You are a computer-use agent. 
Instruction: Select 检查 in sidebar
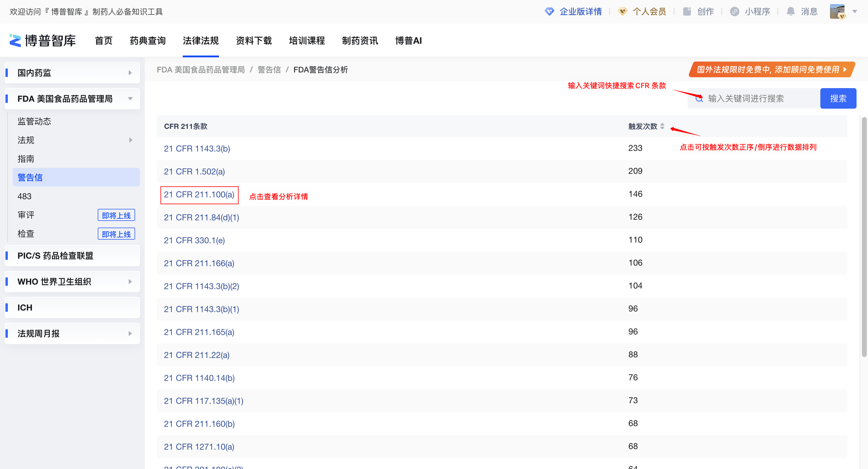point(26,233)
